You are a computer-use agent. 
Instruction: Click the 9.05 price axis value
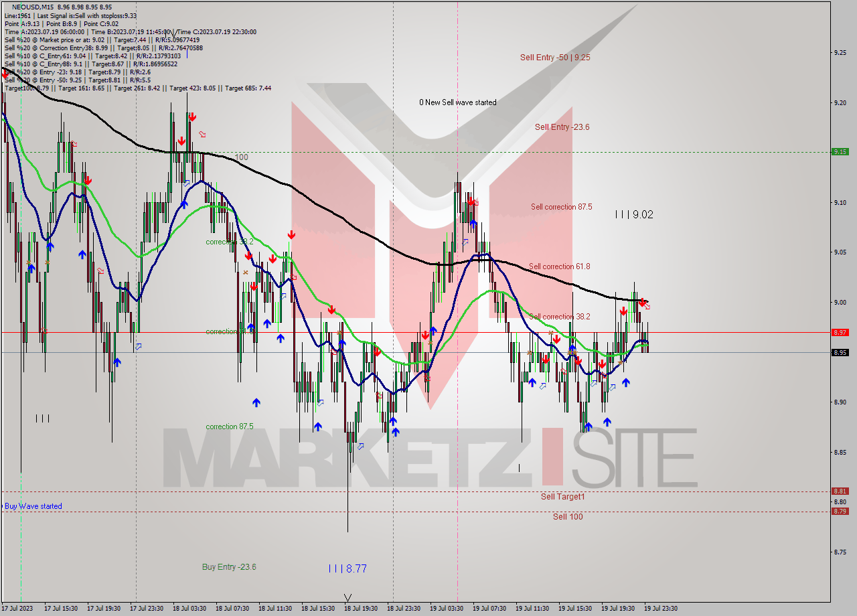click(842, 252)
